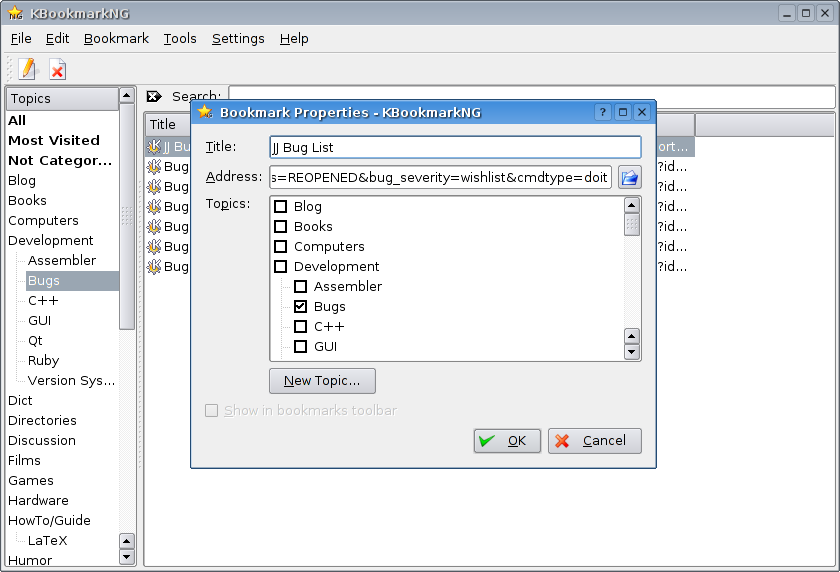Select LaTeX subtopic in sidebar

coord(48,540)
